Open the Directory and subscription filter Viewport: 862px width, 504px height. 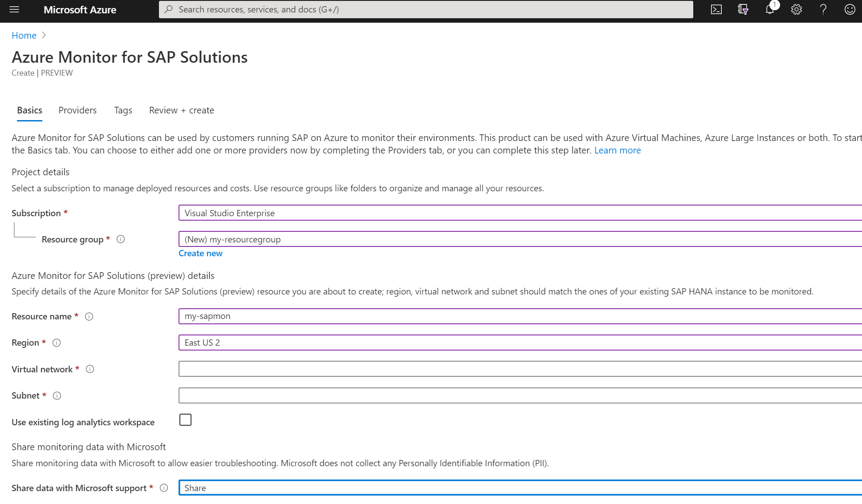(743, 9)
